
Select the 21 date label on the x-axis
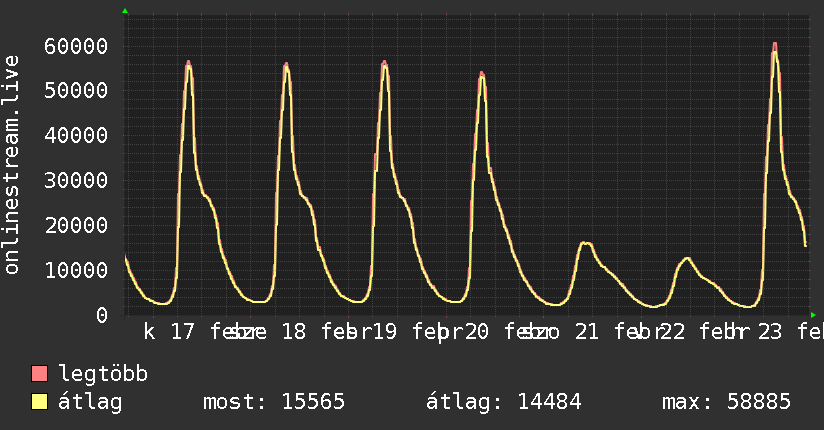click(x=587, y=332)
